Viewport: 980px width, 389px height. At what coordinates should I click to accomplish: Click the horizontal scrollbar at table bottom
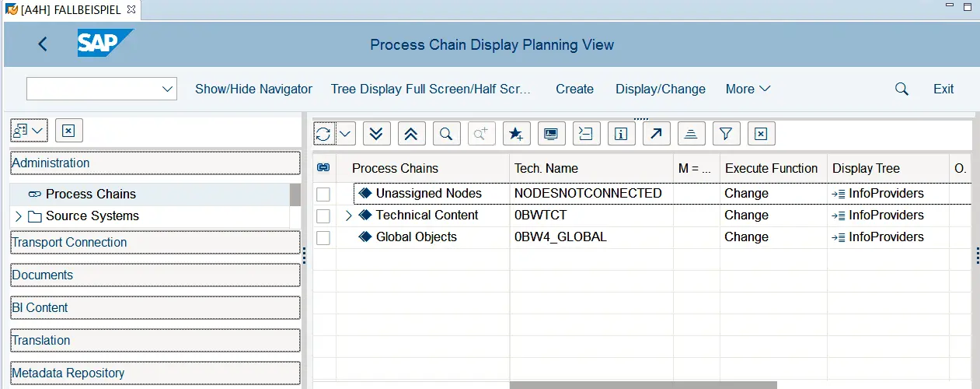[x=643, y=385]
